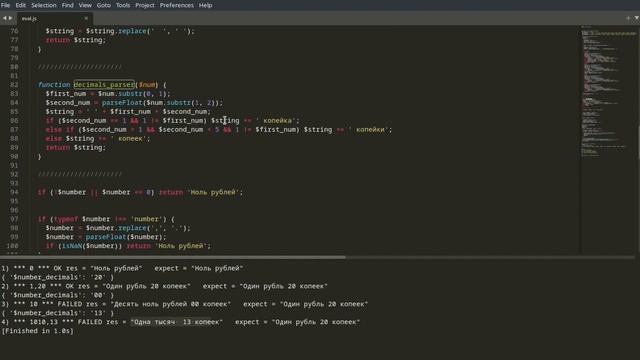
Task: Open the tab list dropdown arrow
Action: tap(636, 18)
